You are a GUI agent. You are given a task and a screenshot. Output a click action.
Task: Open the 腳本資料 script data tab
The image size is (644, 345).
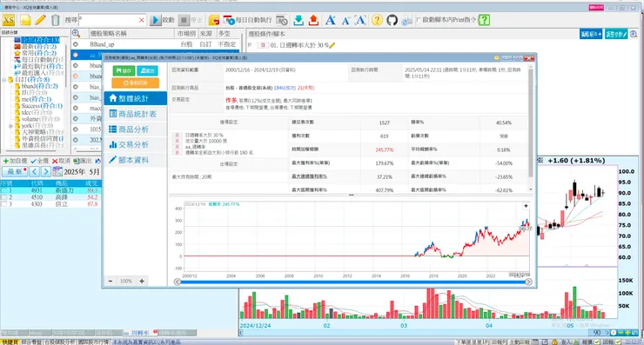tap(136, 161)
